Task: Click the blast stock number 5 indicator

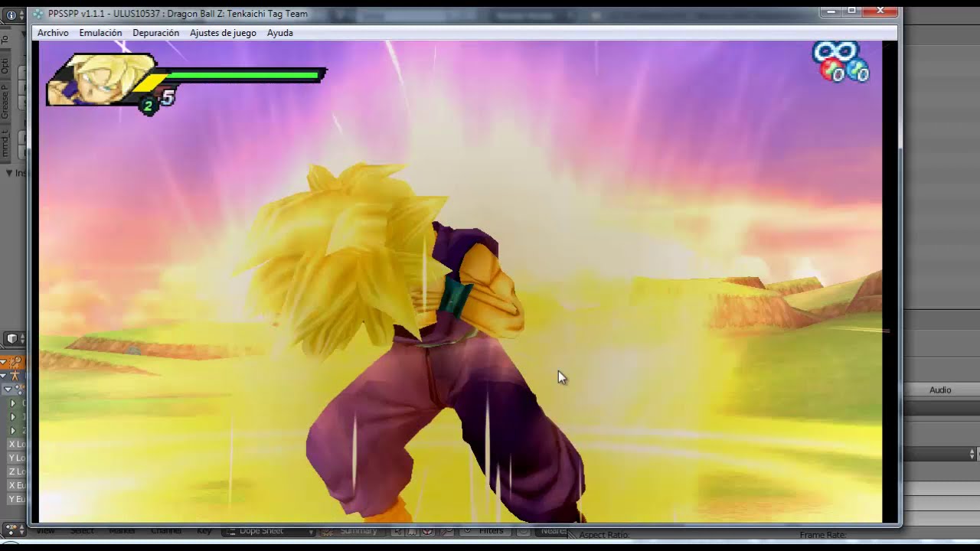Action: pyautogui.click(x=168, y=97)
